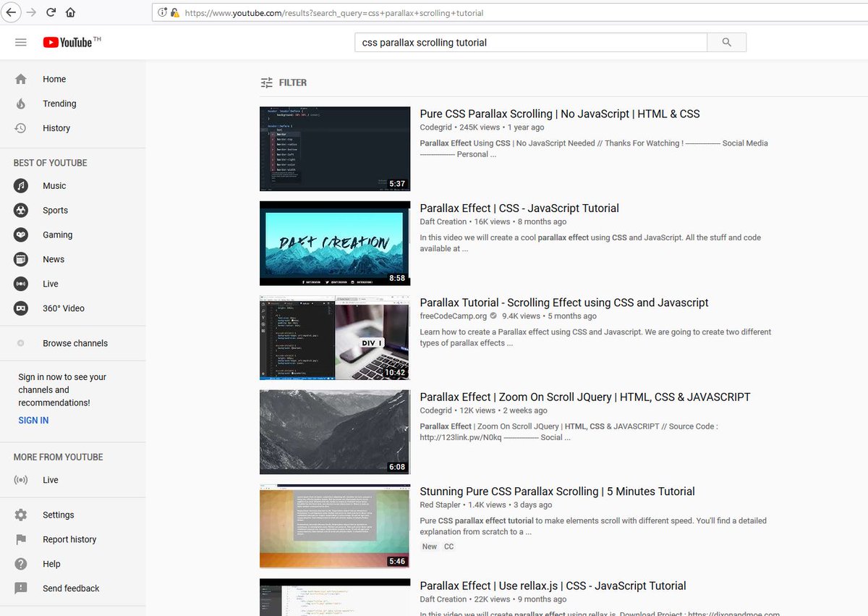Screen dimensions: 868x616
Task: Click the 'New' badge on Red Stapler video
Action: 430,547
